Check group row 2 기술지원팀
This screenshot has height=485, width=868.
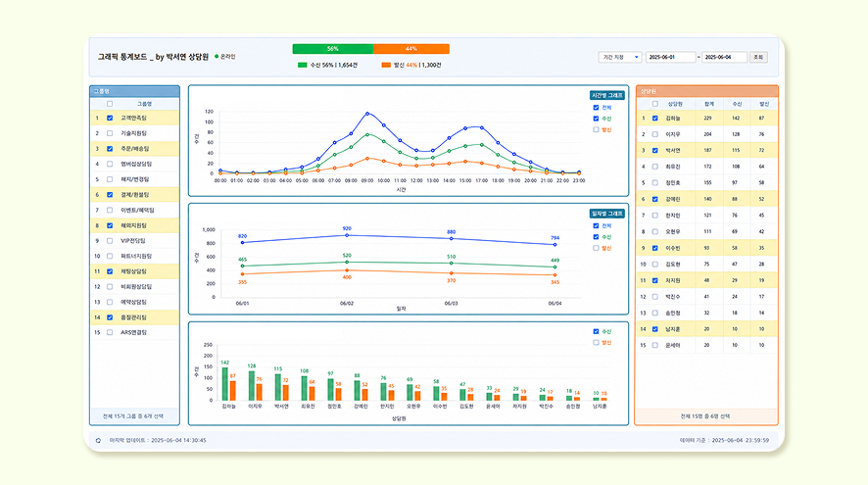[110, 133]
